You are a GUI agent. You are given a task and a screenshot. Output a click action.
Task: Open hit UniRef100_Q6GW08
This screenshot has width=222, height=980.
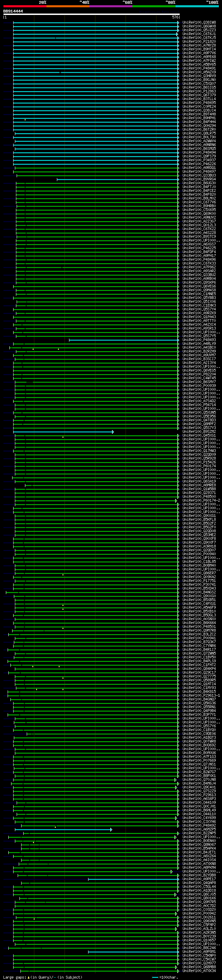coord(199,26)
